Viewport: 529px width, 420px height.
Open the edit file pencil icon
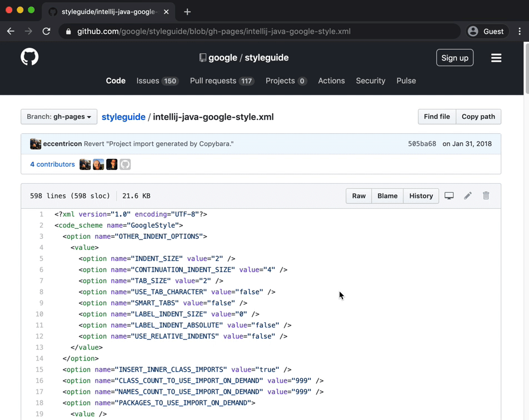pos(467,196)
